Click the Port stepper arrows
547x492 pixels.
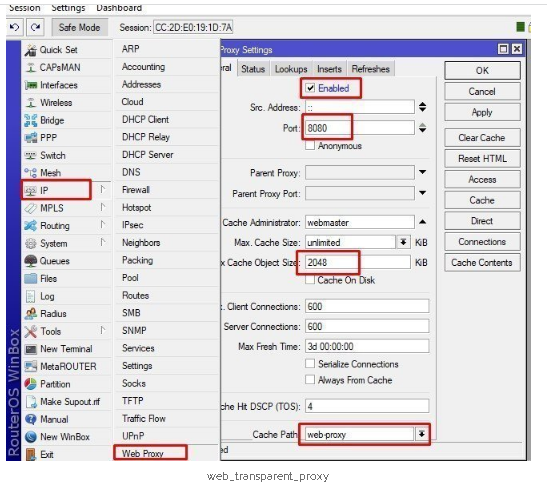[422, 128]
